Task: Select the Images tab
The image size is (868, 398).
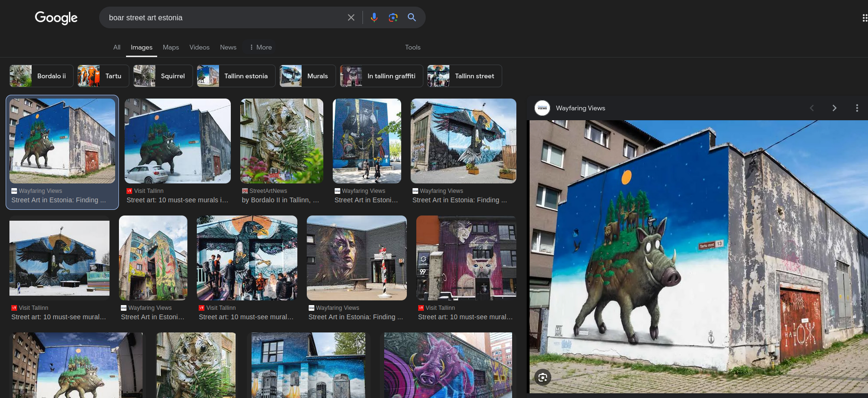Action: [142, 47]
